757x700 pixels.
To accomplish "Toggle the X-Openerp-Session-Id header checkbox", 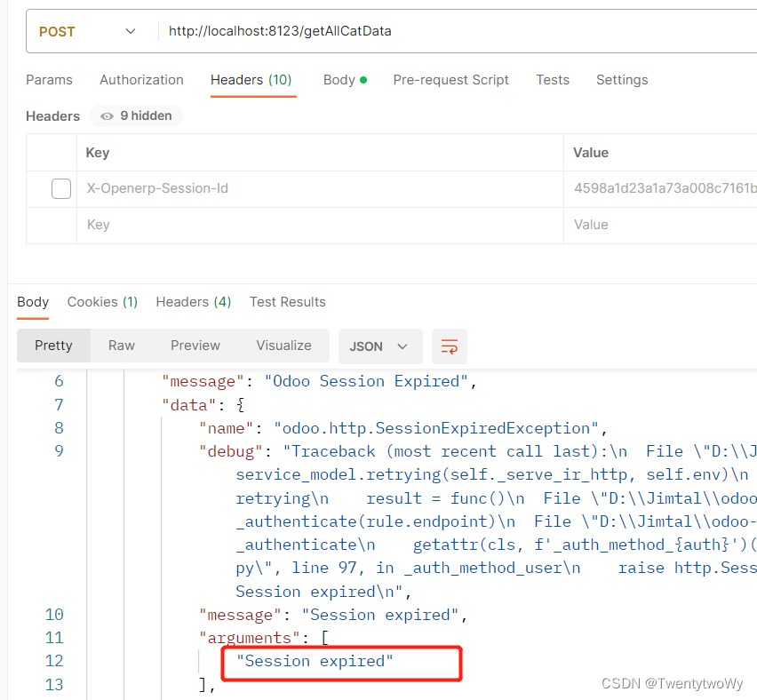I will click(60, 188).
